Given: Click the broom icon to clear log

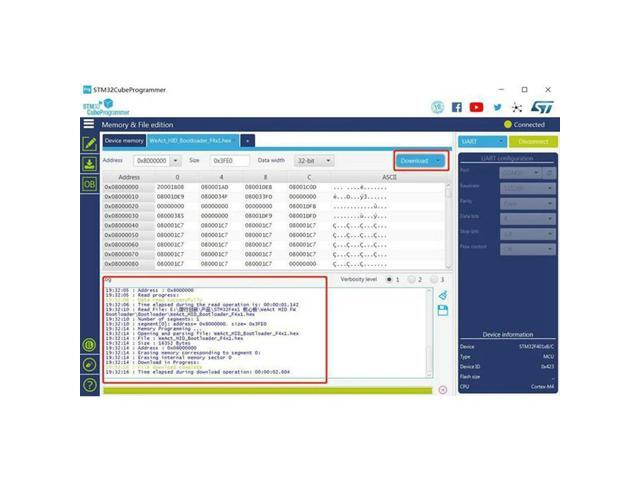Looking at the screenshot, I should 443,296.
